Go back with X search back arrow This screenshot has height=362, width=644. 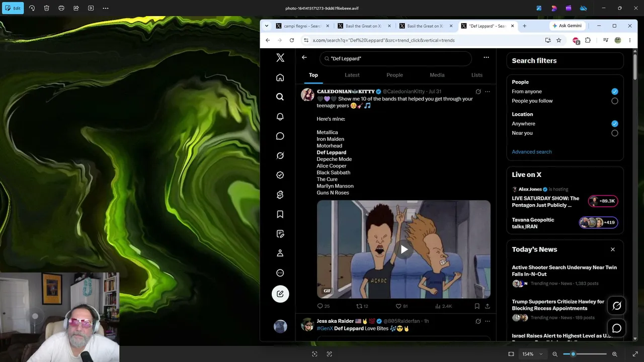pos(304,58)
